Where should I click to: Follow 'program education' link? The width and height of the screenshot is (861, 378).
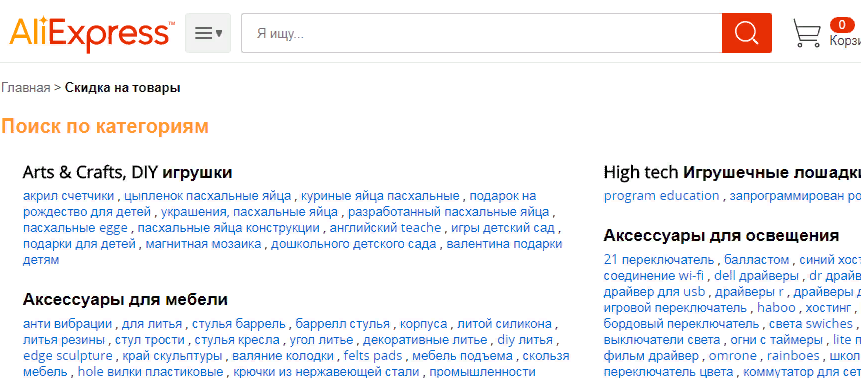click(661, 196)
